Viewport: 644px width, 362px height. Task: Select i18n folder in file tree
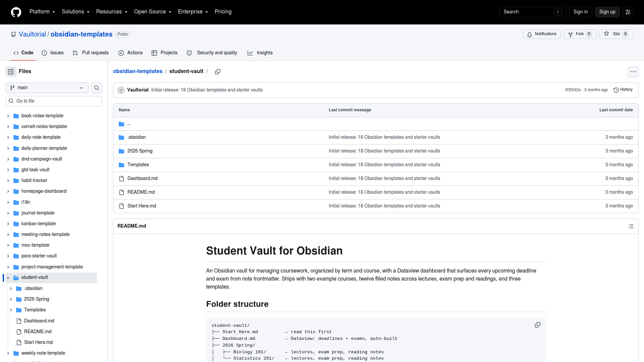26,202
